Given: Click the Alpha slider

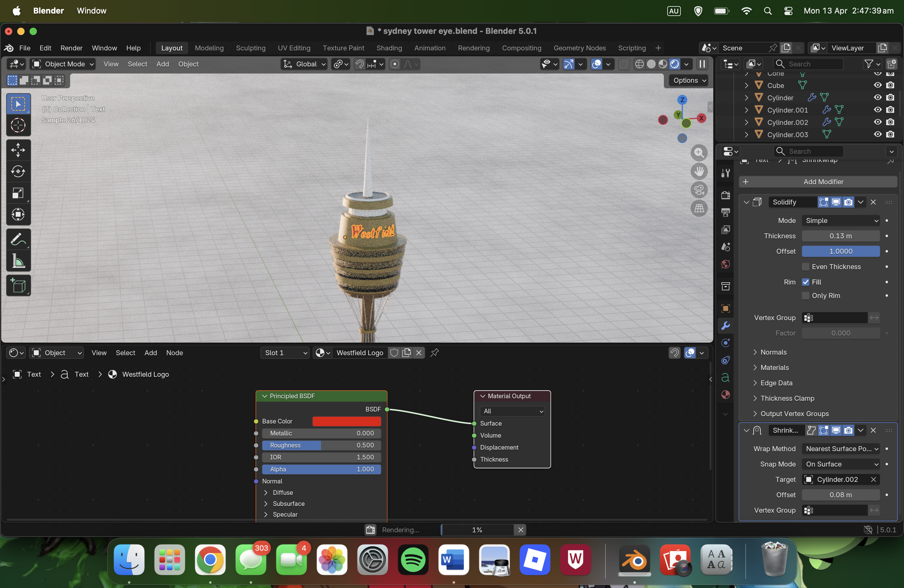Looking at the screenshot, I should coord(321,470).
